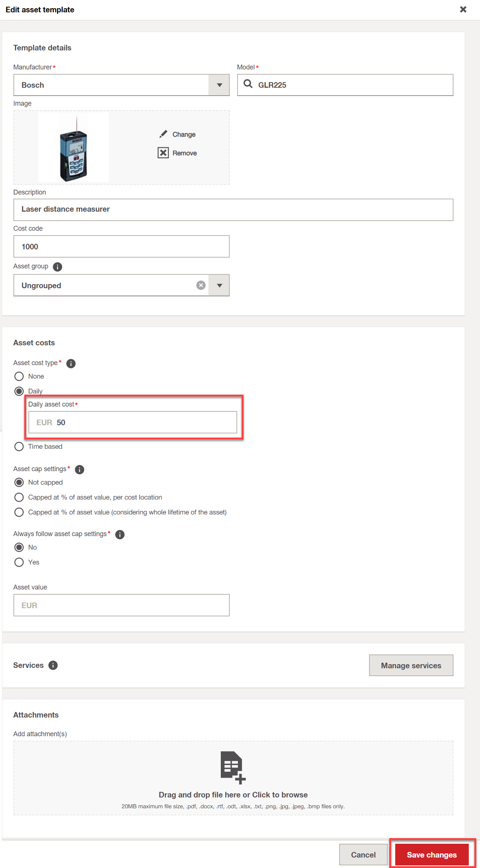
Task: Click the Asset cap settings info icon
Action: pyautogui.click(x=80, y=469)
